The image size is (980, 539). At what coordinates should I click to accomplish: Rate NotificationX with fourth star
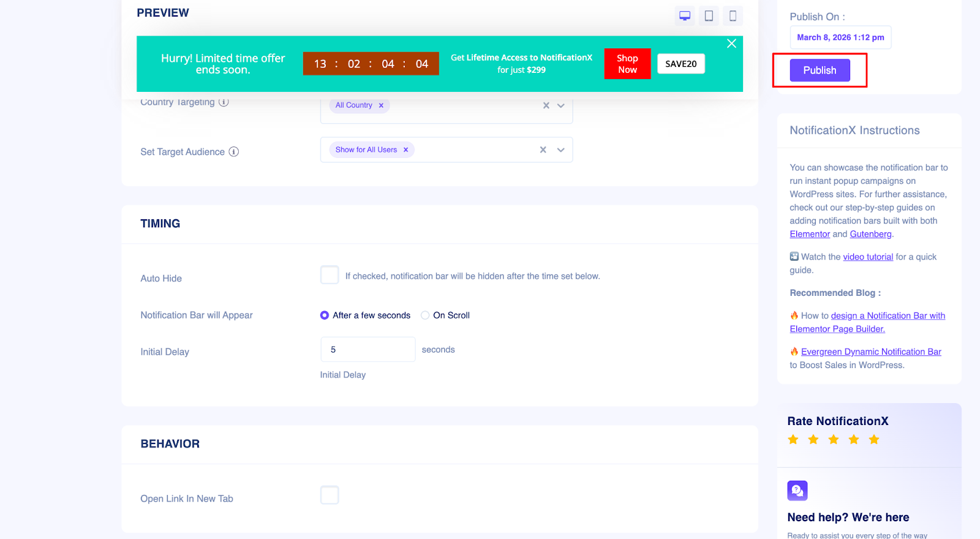(854, 439)
